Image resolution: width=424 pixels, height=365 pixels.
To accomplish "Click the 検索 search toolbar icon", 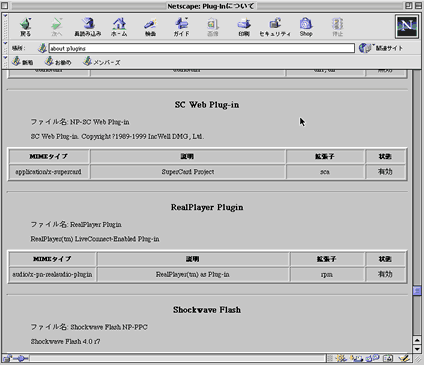I will pos(150,27).
